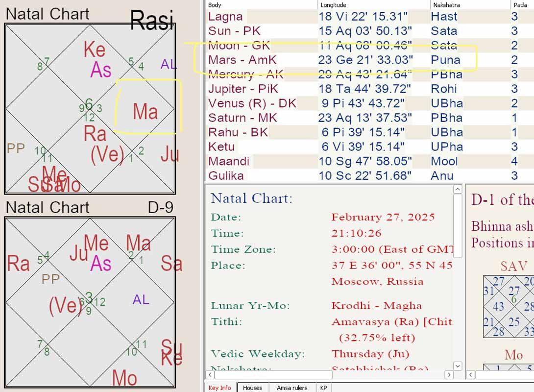The width and height of the screenshot is (534, 392).
Task: Click right scroll arrow under Natal Chart info
Action: [x=449, y=375]
